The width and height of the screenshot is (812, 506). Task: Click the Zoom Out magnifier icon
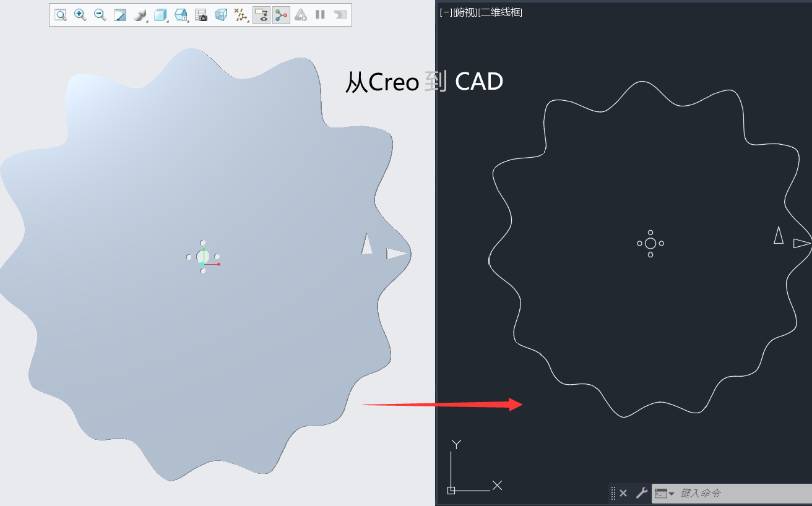click(100, 15)
